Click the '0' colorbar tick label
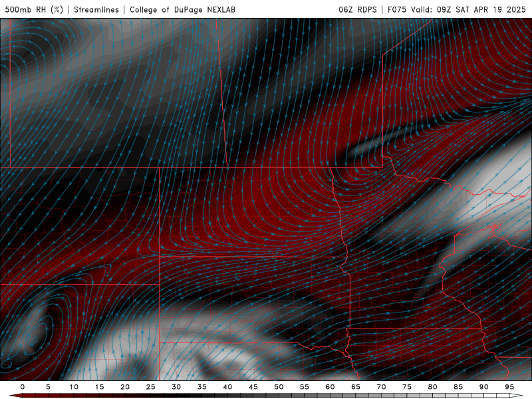The height and width of the screenshot is (399, 532). (23, 387)
